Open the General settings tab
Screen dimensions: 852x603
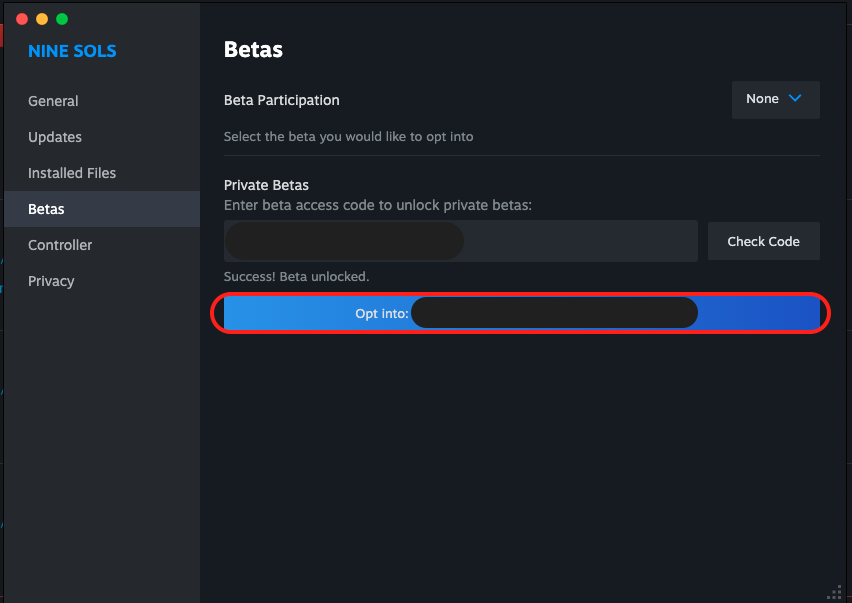(53, 101)
